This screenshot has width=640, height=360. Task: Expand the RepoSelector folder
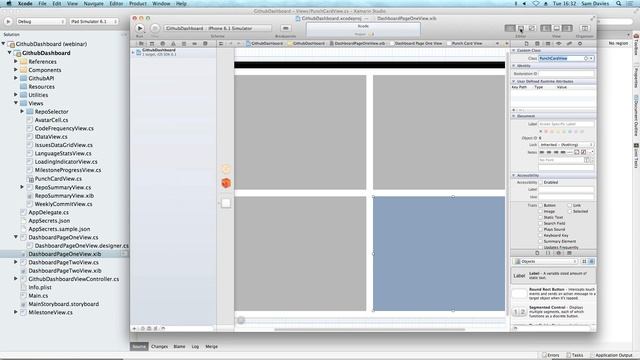pyautogui.click(x=22, y=111)
